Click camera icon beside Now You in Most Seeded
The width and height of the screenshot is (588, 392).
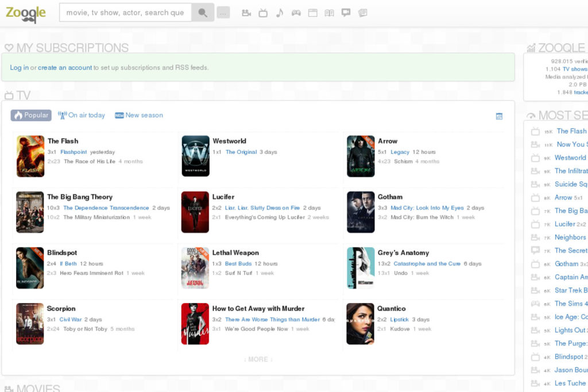click(x=536, y=144)
